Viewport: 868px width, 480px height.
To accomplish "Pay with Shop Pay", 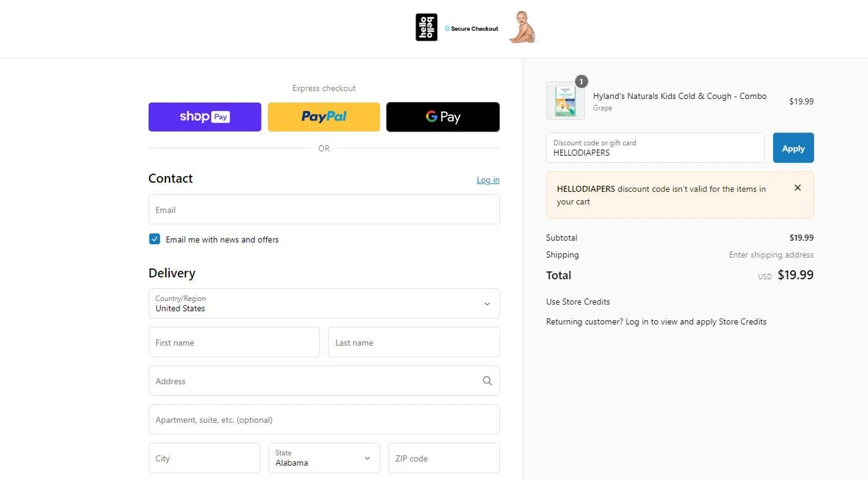I will pos(205,117).
